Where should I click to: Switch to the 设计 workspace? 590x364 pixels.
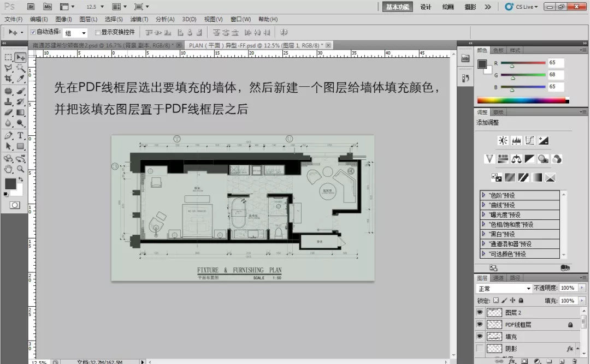(426, 7)
